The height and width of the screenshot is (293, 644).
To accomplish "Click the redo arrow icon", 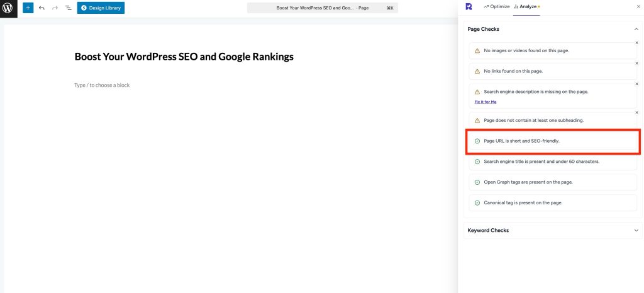I will point(55,8).
